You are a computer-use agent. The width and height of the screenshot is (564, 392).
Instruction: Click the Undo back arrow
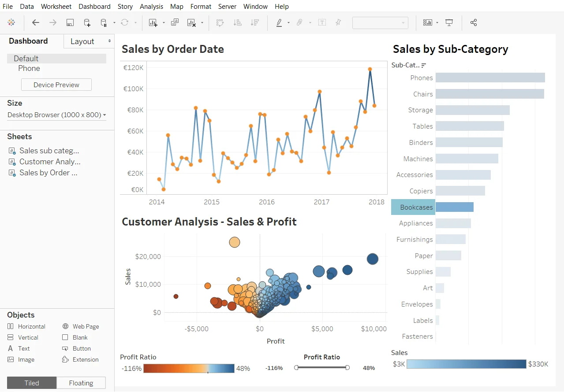36,22
